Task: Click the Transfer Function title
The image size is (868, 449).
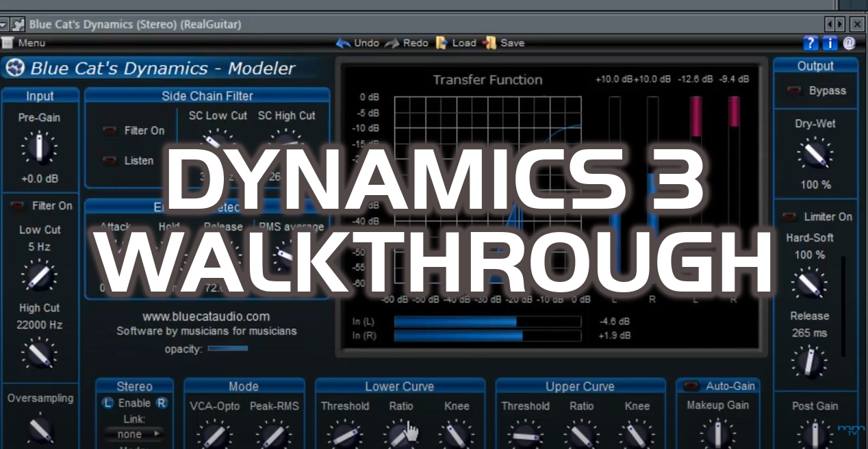Action: [x=487, y=80]
